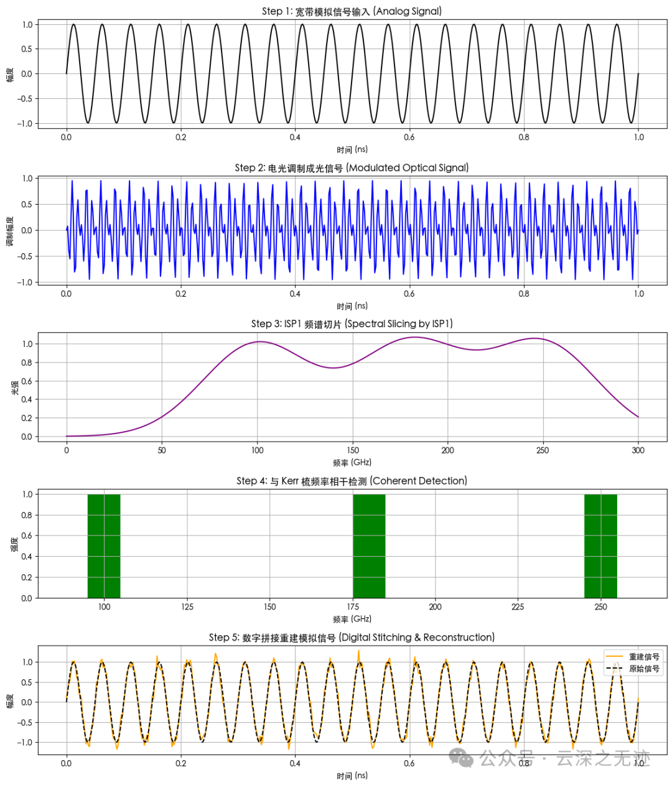Click the Step 1 Analog Signal title
The width and height of the screenshot is (672, 785).
pos(352,11)
